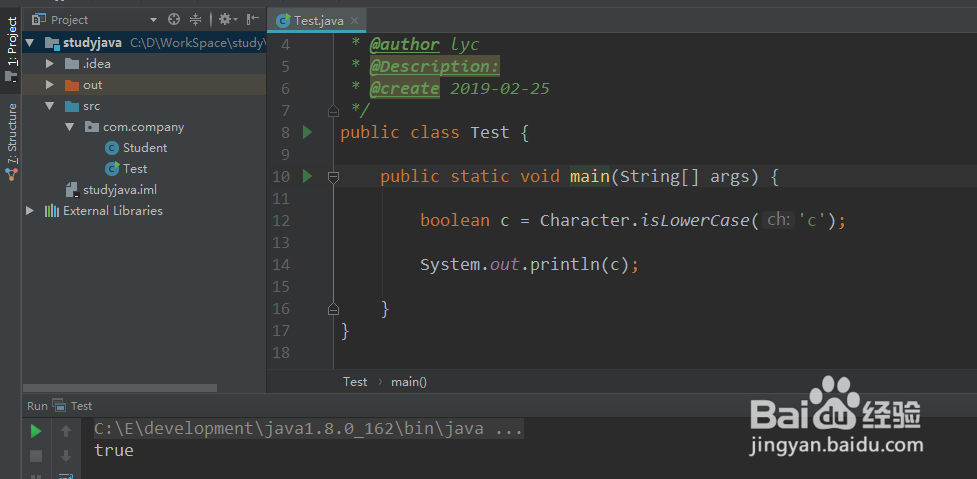Click the String[] args parameter

coord(685,176)
